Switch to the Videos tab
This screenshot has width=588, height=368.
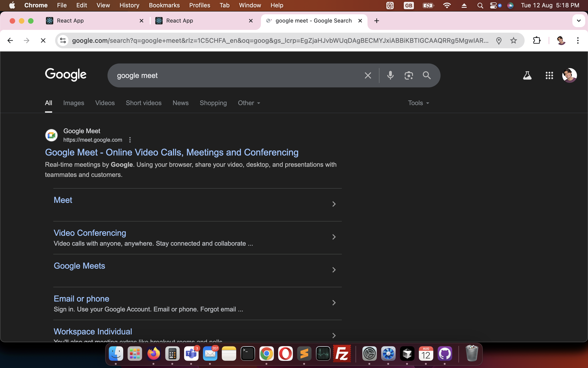click(x=105, y=103)
